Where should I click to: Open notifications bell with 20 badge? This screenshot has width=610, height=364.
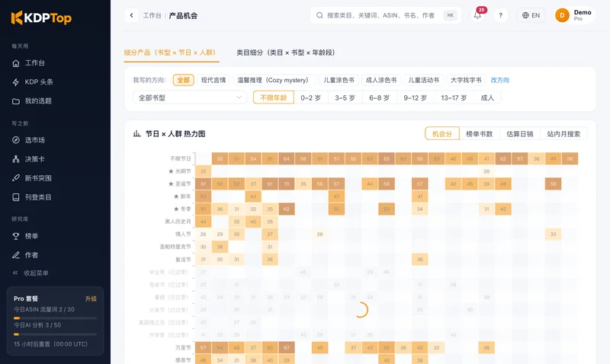[x=478, y=15]
